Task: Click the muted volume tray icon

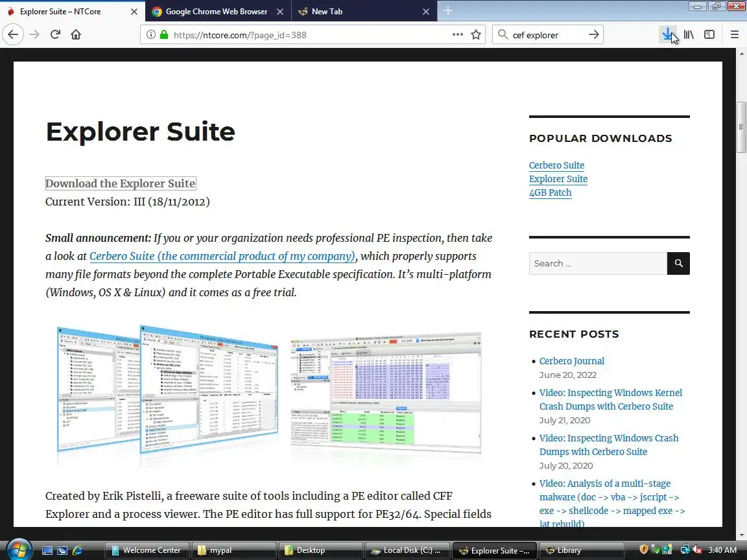Action: [697, 550]
